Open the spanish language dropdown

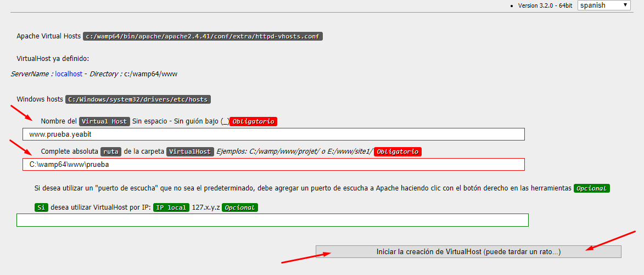pyautogui.click(x=604, y=5)
